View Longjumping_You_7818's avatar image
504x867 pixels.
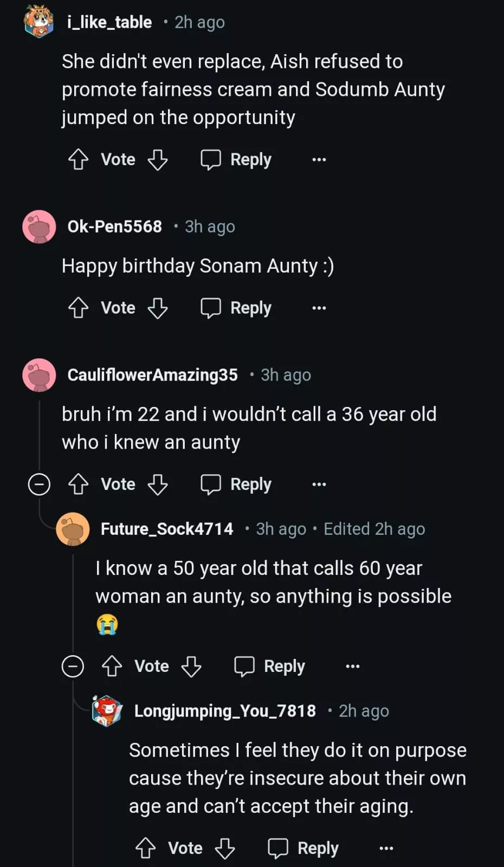107,710
